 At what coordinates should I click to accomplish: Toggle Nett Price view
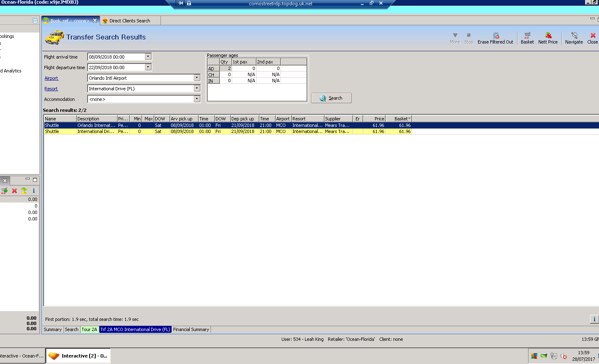pyautogui.click(x=548, y=36)
